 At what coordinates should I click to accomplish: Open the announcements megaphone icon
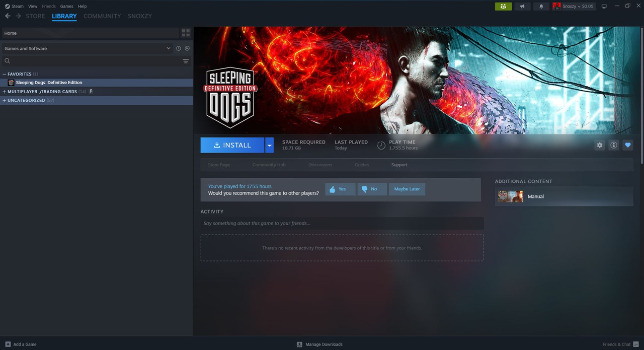coord(522,6)
